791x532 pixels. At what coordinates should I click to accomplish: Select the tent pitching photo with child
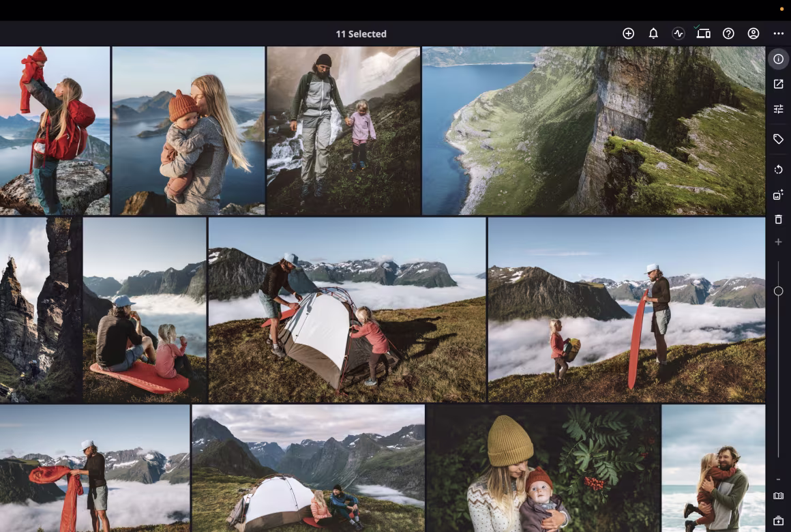346,310
